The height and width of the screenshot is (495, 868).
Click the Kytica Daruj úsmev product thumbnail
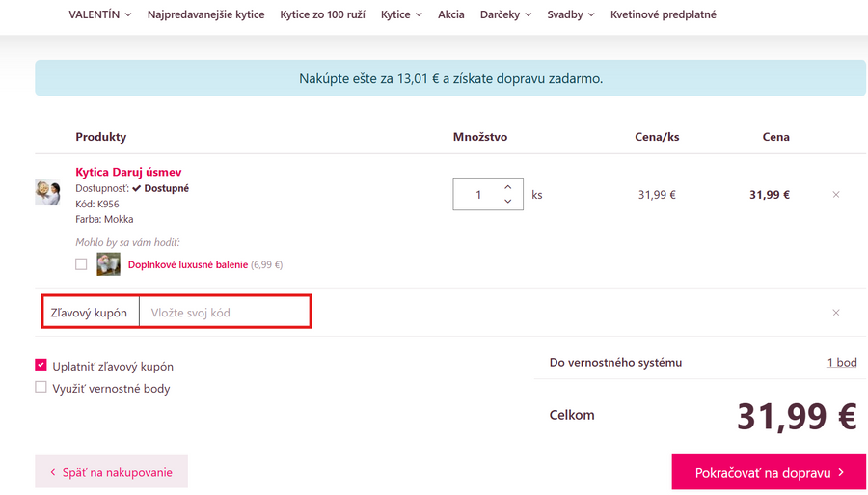coord(47,191)
